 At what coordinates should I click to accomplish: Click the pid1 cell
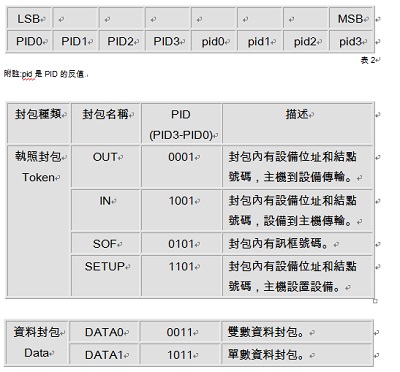pyautogui.click(x=260, y=41)
